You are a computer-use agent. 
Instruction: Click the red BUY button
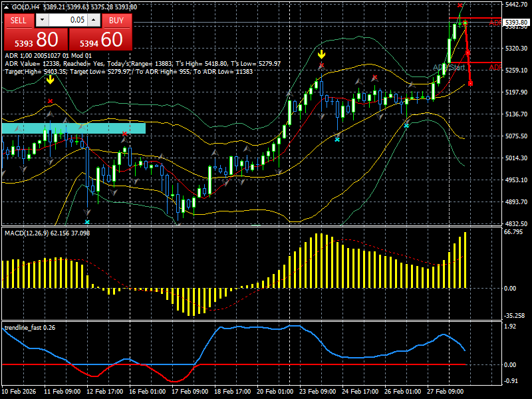tap(117, 21)
